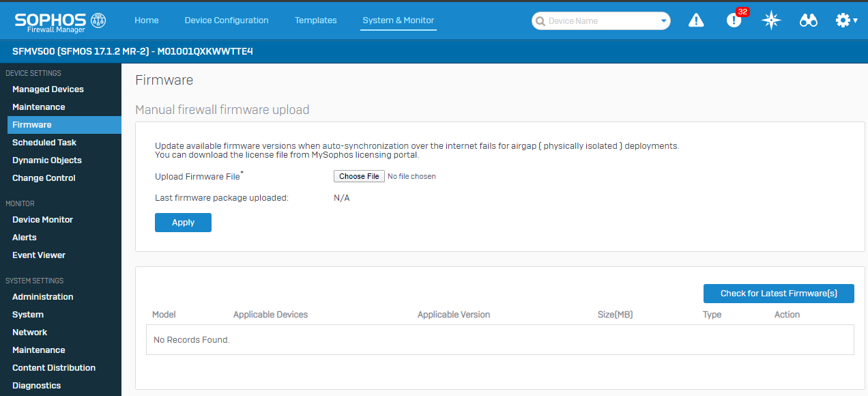The height and width of the screenshot is (396, 868).
Task: Click the Action column header
Action: click(x=787, y=315)
